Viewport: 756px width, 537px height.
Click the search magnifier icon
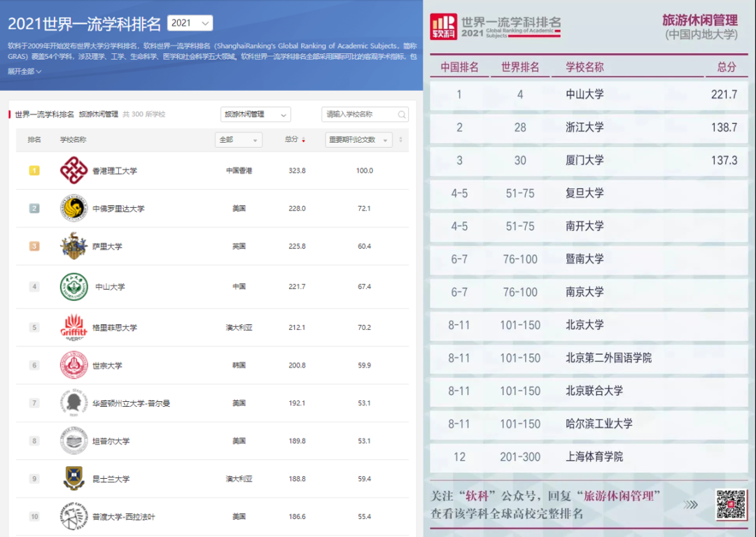(402, 114)
